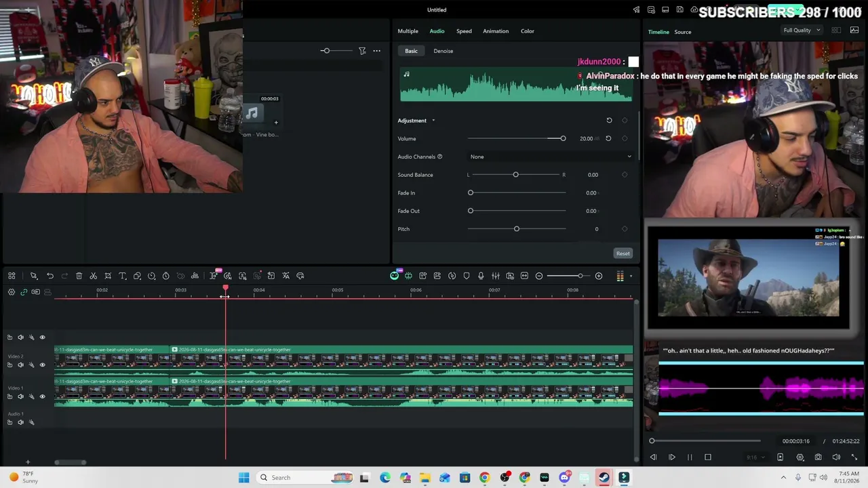Stop playback with the square stop button
868x488 pixels.
click(708, 457)
